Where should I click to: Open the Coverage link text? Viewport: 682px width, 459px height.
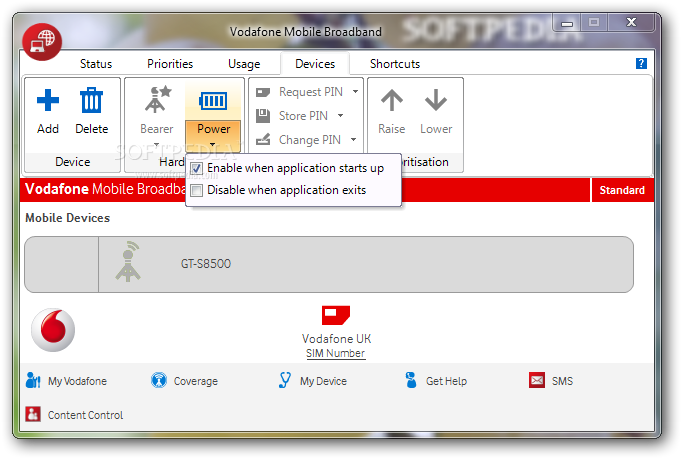point(196,381)
